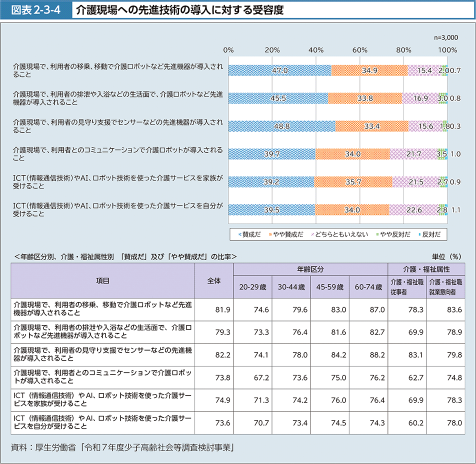Click the 反対だ legend entry

point(429,234)
